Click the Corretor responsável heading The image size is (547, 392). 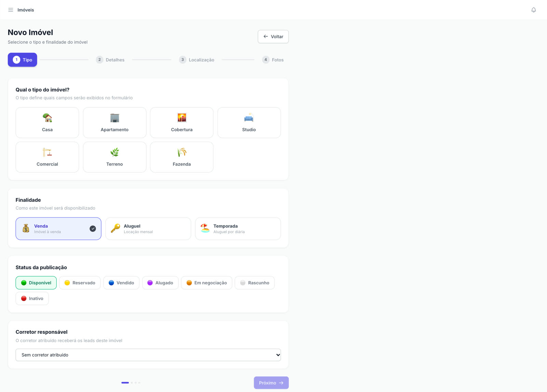click(x=41, y=332)
